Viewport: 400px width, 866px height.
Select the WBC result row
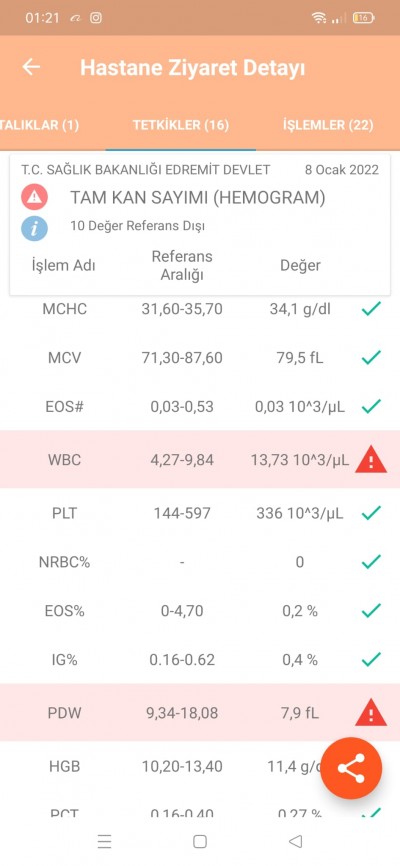[200, 460]
